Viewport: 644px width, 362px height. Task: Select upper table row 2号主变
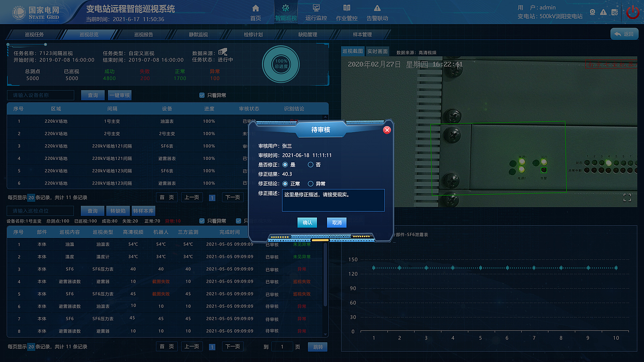pos(167,134)
